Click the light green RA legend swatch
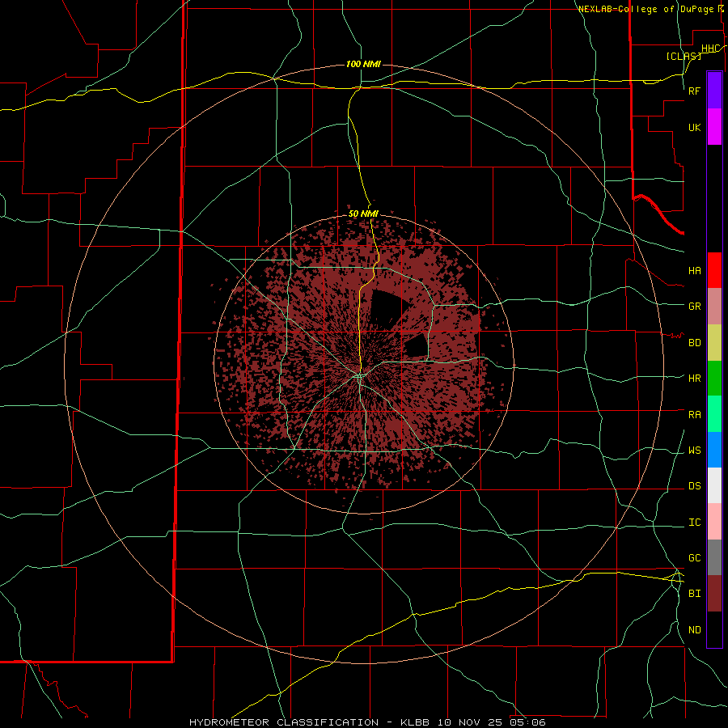728x728 pixels. click(714, 414)
